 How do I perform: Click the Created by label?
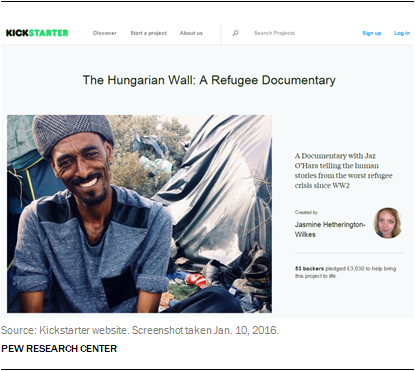(x=306, y=212)
